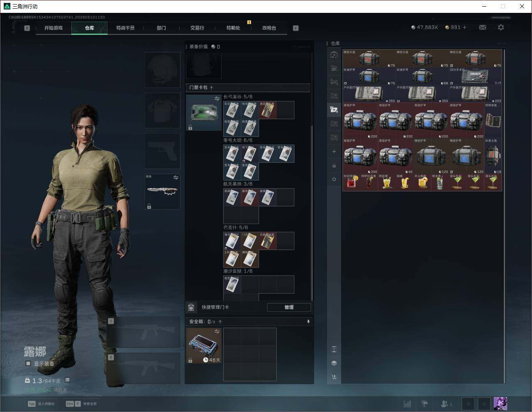Swap the access card pouch with arrows icon
This screenshot has width=532, height=412.
coord(217,98)
